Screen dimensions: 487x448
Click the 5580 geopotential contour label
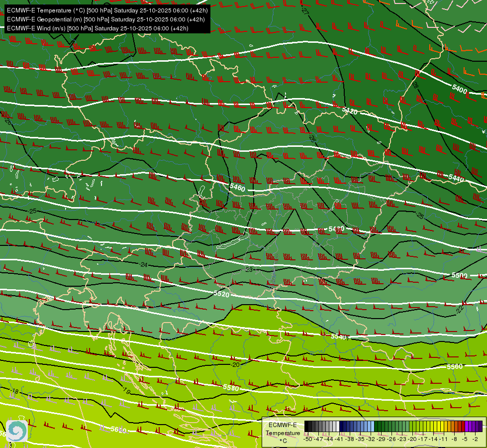[231, 387]
